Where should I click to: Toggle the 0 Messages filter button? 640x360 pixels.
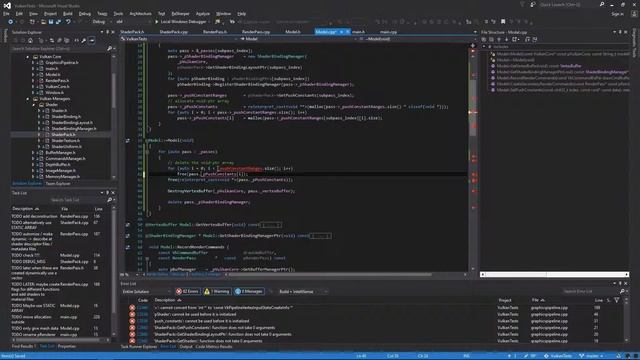(249, 291)
